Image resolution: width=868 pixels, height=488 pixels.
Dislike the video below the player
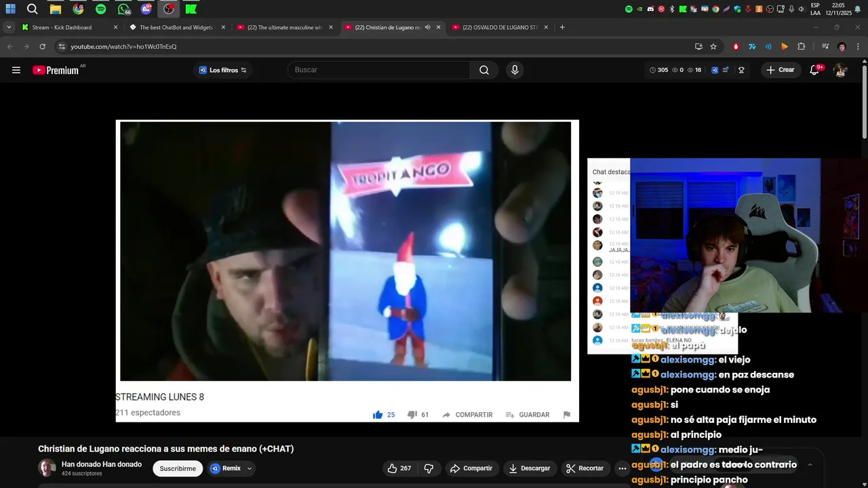click(429, 468)
